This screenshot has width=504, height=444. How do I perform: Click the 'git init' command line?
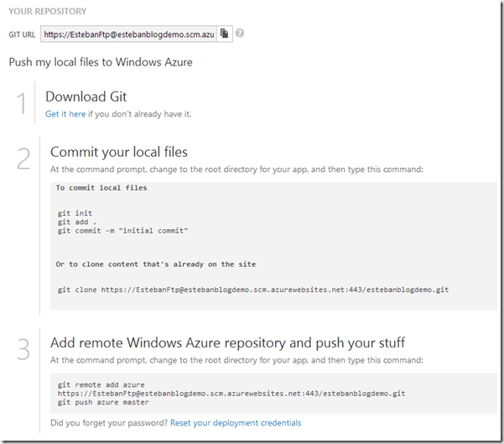click(x=75, y=213)
